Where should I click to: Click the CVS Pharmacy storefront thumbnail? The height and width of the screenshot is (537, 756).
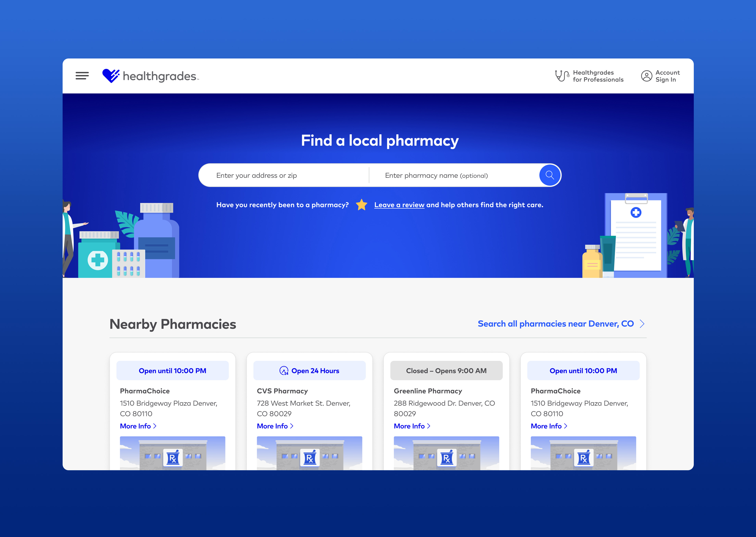point(309,453)
